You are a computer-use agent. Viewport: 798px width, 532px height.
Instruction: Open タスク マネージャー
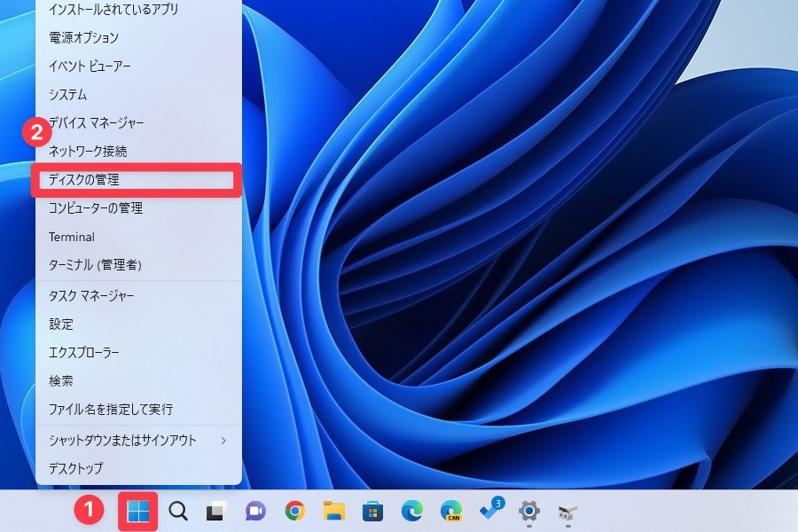(138, 296)
